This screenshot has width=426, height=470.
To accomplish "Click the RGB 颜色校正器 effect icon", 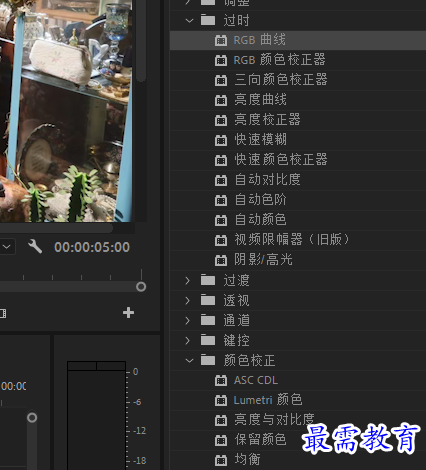I will point(221,60).
